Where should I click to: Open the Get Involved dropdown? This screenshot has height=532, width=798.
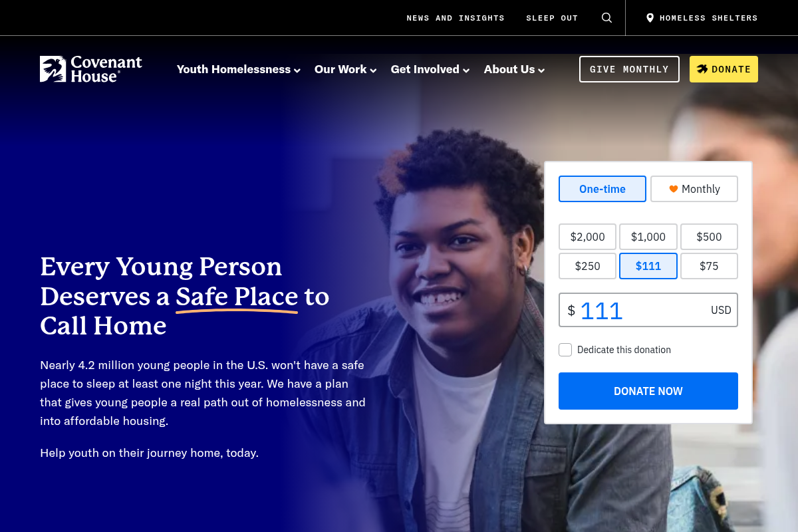pos(430,69)
